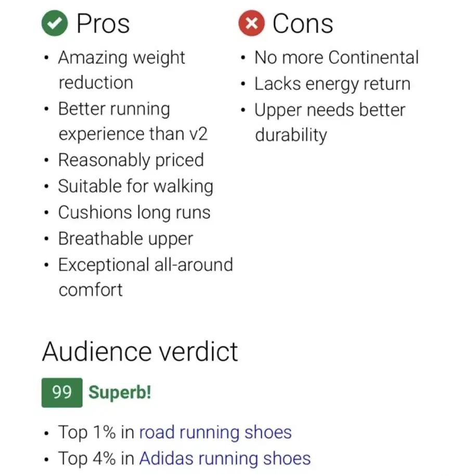Image resolution: width=476 pixels, height=476 pixels.
Task: Open the road running shoes link
Action: 215,432
